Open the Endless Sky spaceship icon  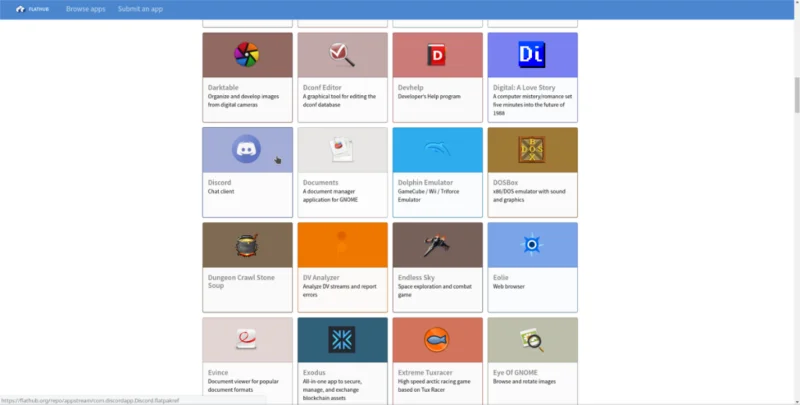[437, 245]
